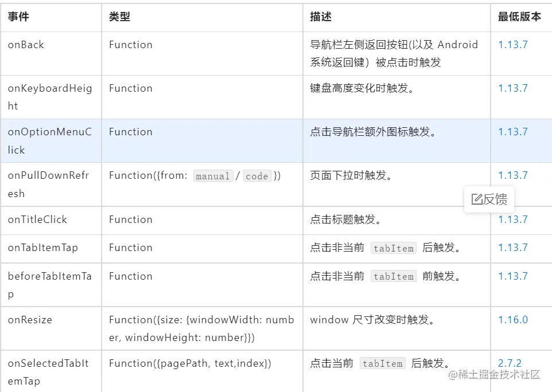
Task: Click the 事件 column header
Action: click(x=18, y=17)
